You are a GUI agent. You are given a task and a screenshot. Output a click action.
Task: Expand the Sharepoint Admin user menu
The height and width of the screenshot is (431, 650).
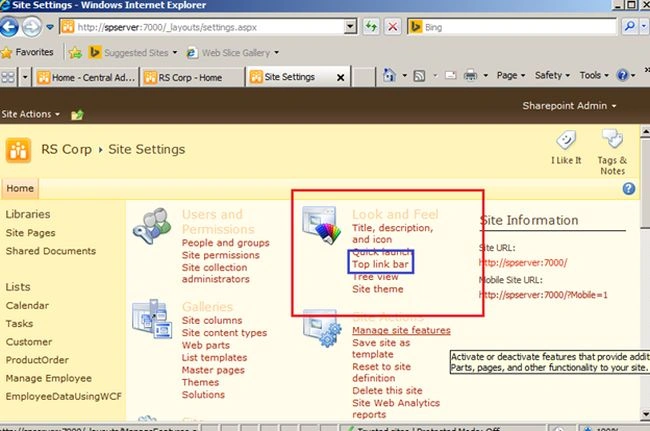click(x=569, y=106)
